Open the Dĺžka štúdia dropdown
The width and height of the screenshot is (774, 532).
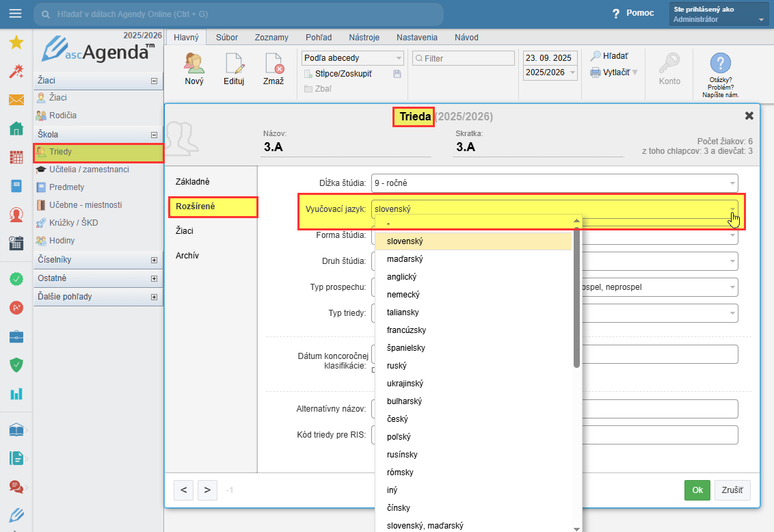pos(554,183)
